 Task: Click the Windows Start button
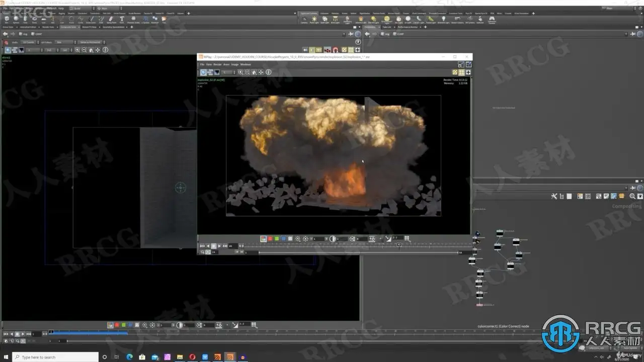tap(6, 357)
